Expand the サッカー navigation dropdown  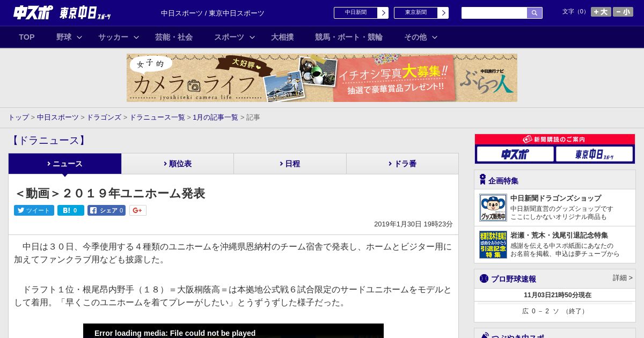(x=118, y=37)
